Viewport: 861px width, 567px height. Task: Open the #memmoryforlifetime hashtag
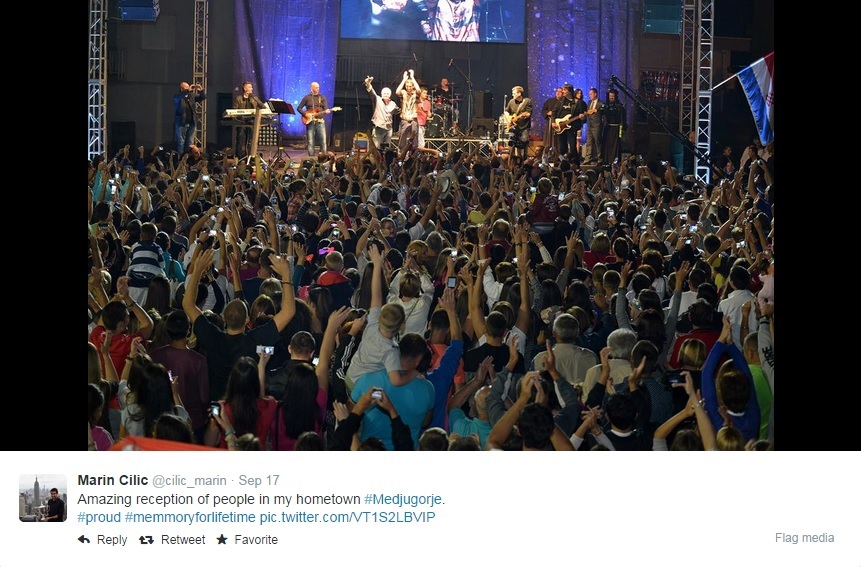[x=190, y=518]
